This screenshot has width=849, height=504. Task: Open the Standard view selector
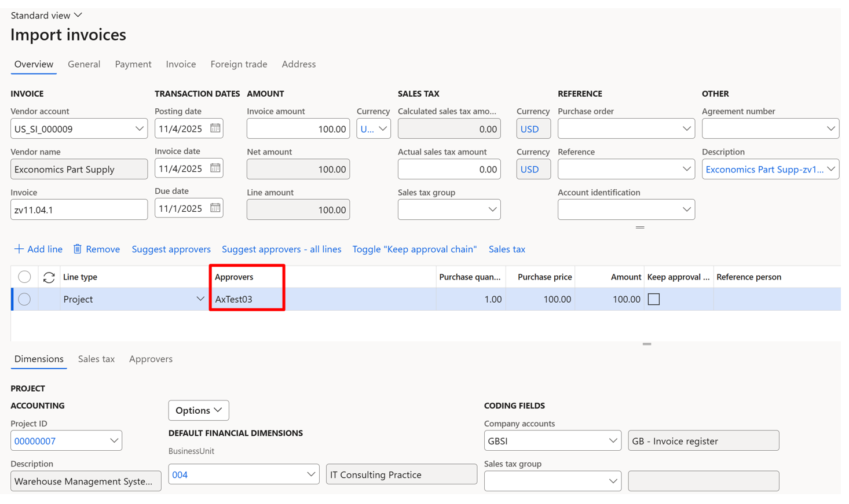[x=46, y=15]
